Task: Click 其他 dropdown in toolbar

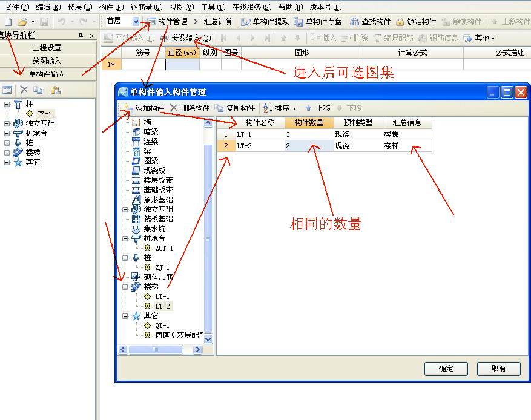Action: point(480,38)
